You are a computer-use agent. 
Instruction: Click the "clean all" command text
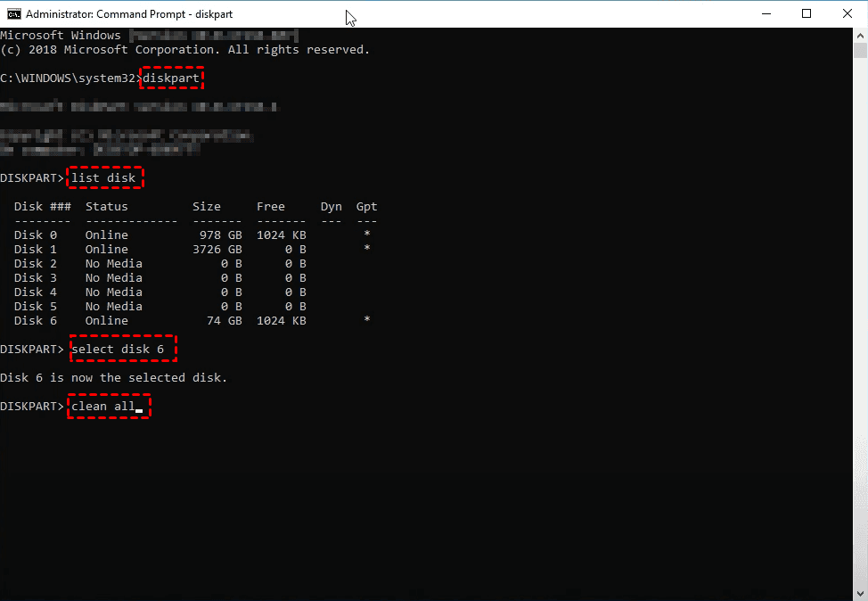[103, 407]
